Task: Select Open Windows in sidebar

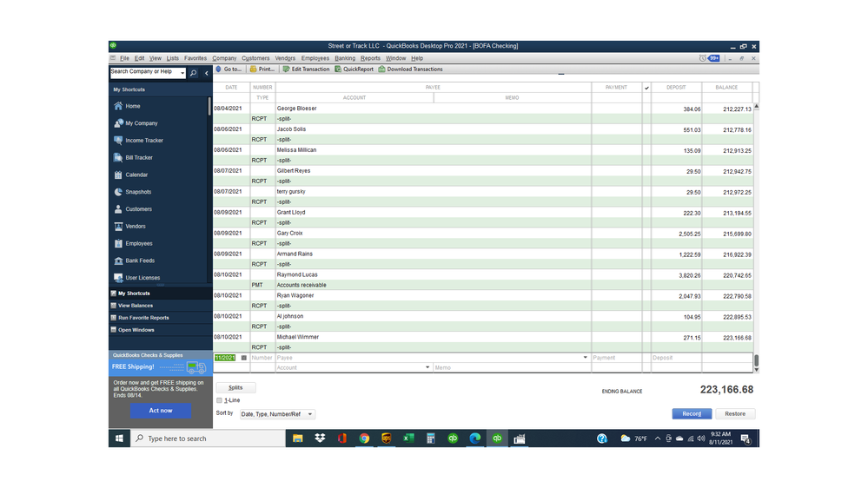Action: click(x=161, y=330)
